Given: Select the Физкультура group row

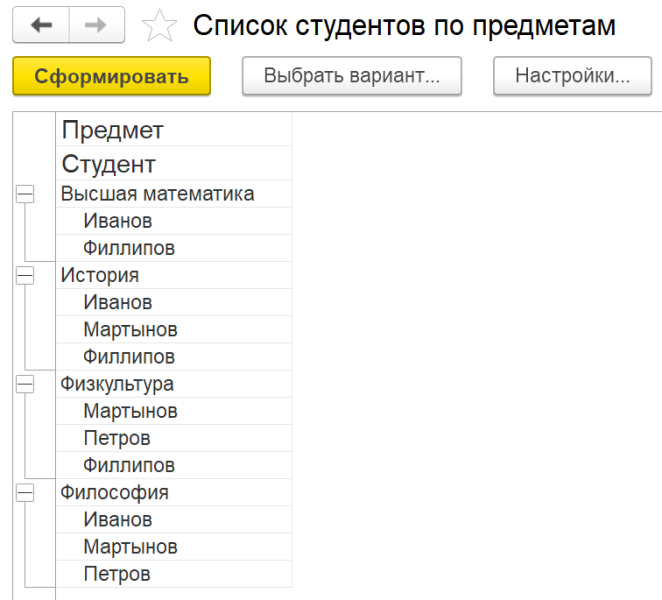Looking at the screenshot, I should (x=117, y=384).
